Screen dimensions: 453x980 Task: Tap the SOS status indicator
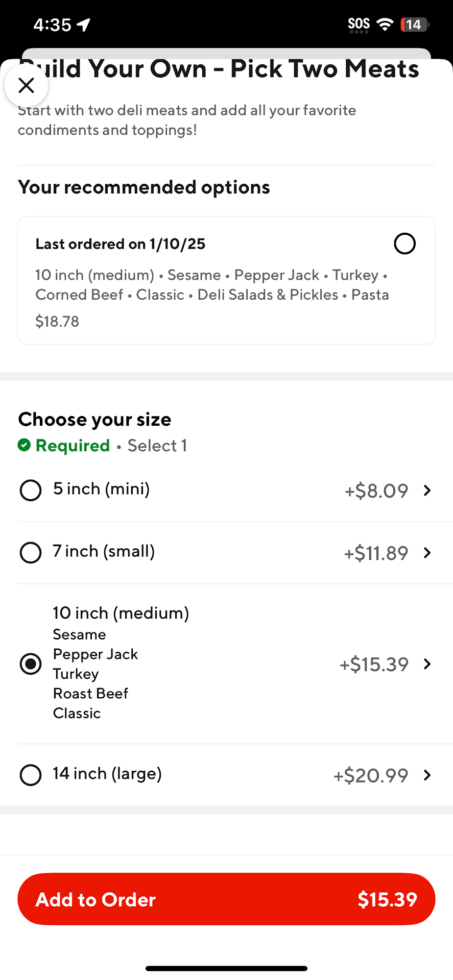[359, 24]
